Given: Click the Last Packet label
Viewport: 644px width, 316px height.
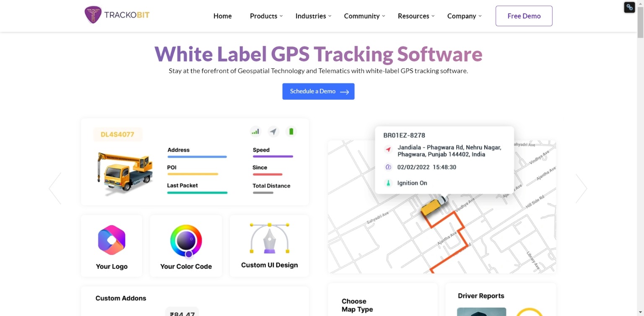Looking at the screenshot, I should click(182, 186).
